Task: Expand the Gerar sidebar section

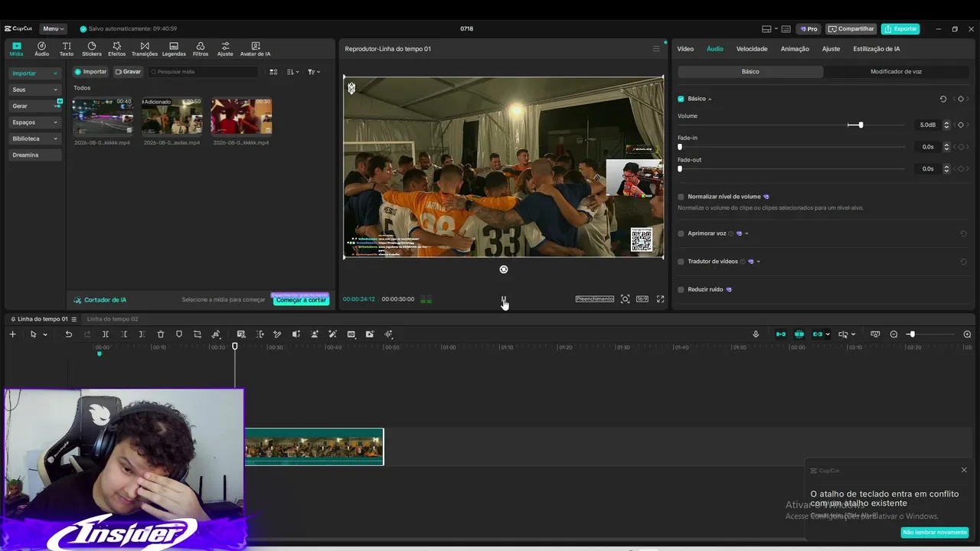Action: 35,106
